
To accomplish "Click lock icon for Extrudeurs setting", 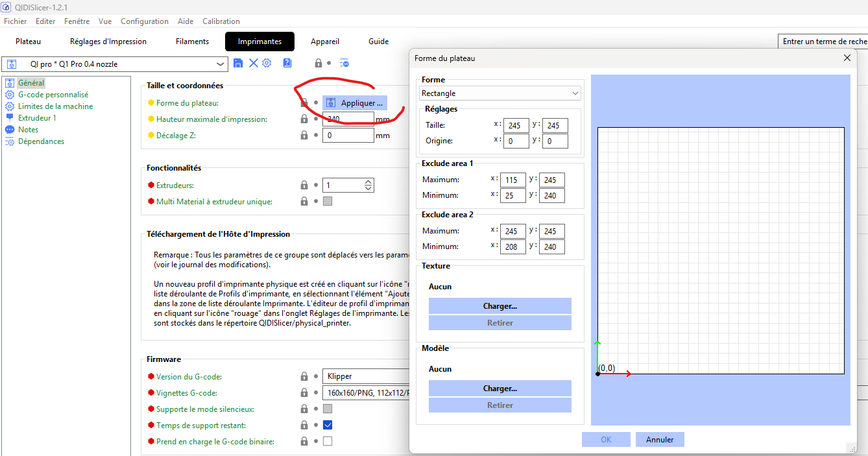I will click(x=304, y=186).
